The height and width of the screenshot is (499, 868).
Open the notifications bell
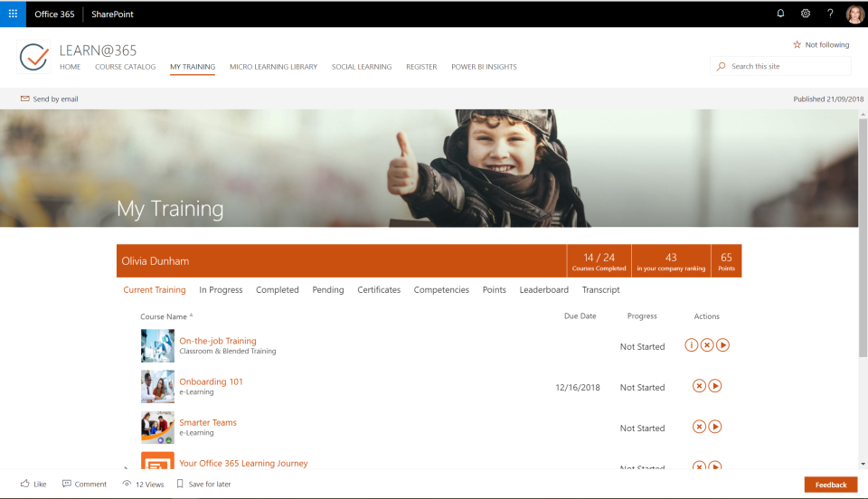(780, 14)
